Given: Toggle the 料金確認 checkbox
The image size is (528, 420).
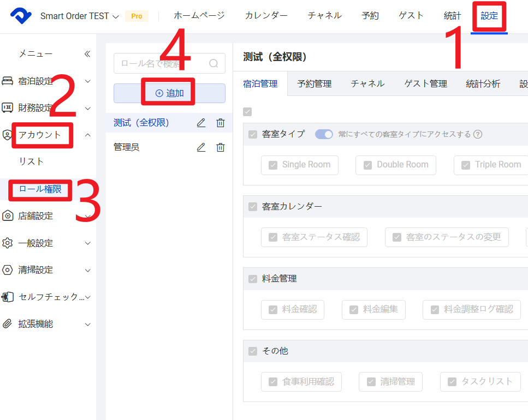Looking at the screenshot, I should [273, 309].
